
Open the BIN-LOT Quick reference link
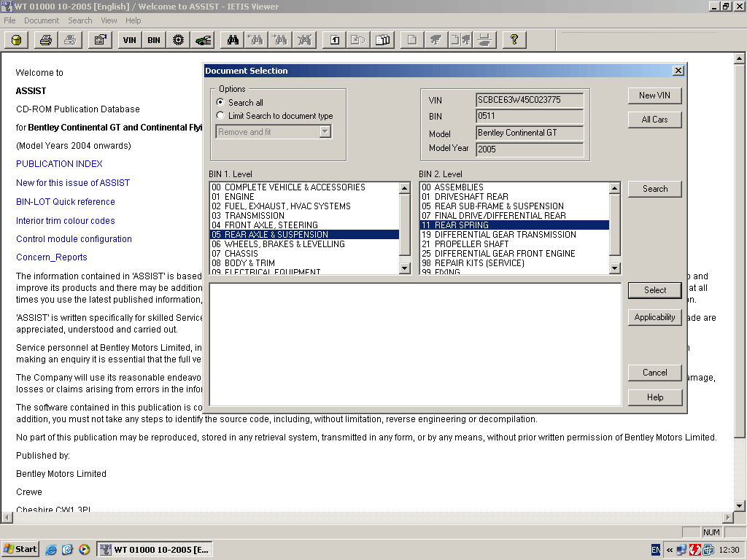pos(65,202)
